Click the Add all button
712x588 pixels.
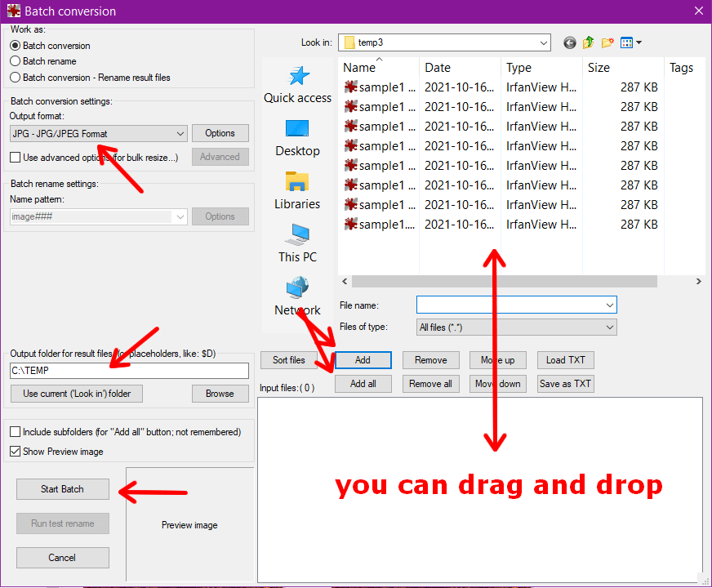(x=363, y=384)
